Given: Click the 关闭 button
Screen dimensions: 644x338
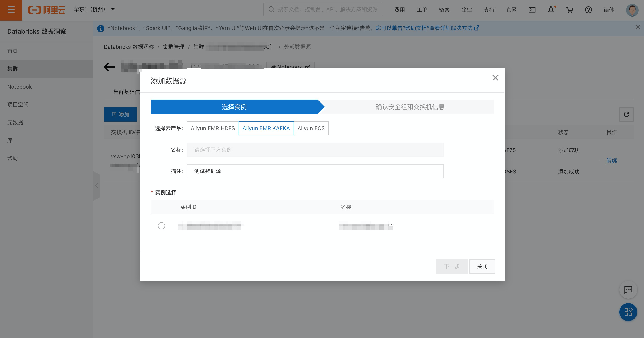Looking at the screenshot, I should [x=482, y=266].
